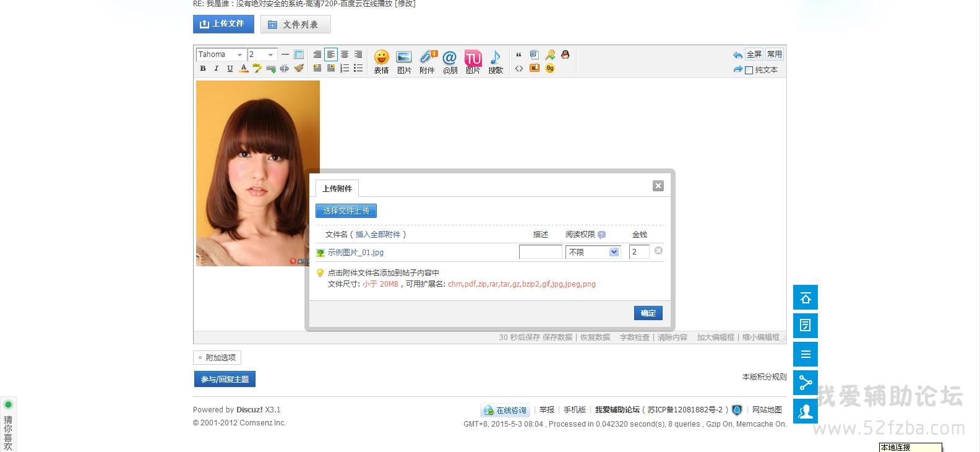Open the 文件列表 file list
This screenshot has width=980, height=452.
296,24
